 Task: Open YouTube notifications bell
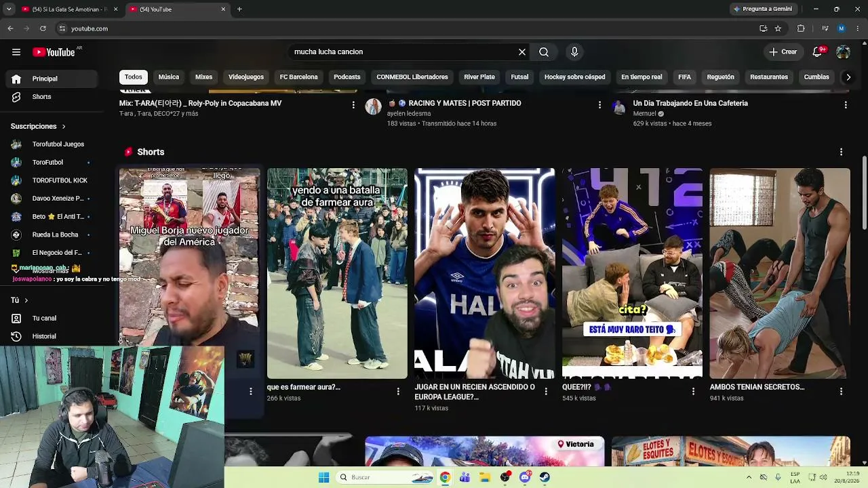(818, 52)
